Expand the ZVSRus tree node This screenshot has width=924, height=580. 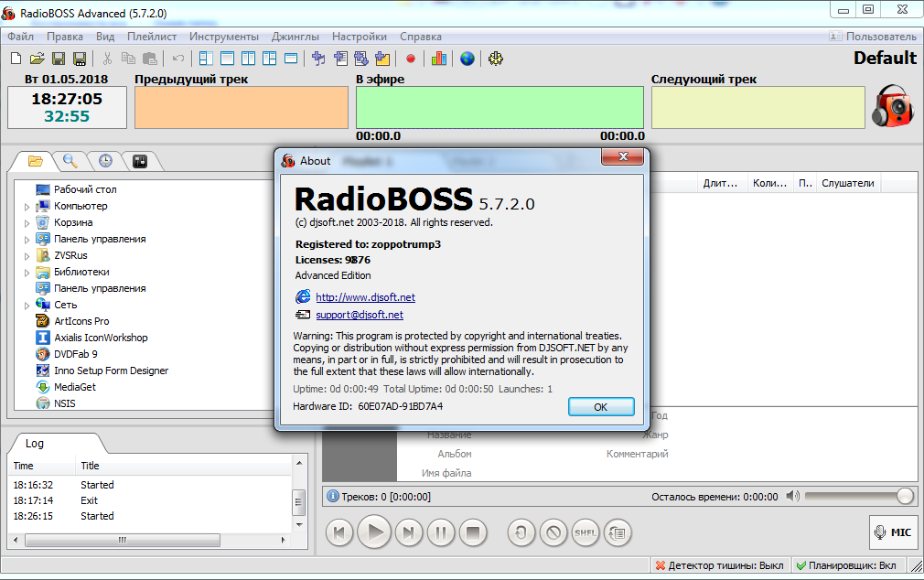click(27, 256)
